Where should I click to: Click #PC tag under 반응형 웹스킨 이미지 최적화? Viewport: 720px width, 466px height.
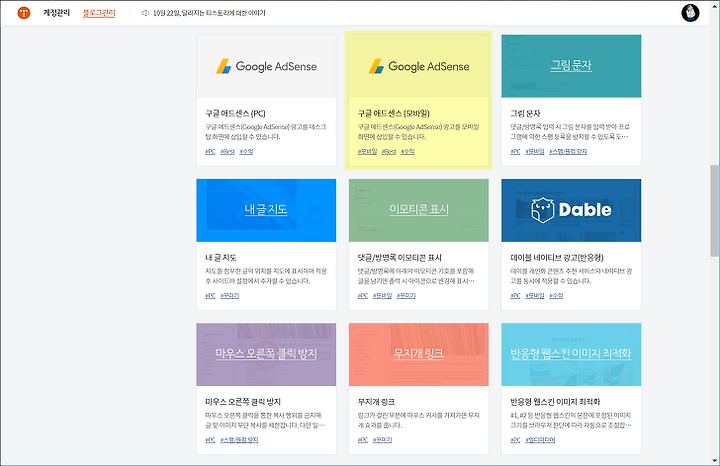coord(515,440)
